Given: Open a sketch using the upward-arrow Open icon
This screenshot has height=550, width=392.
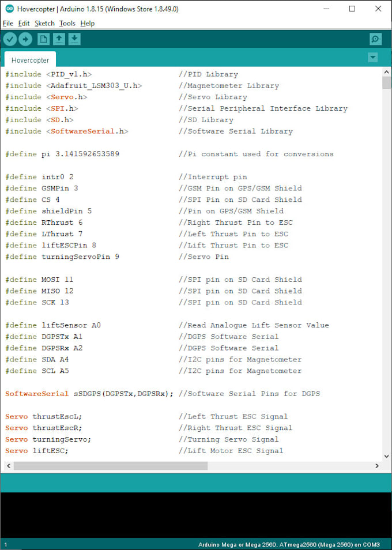Looking at the screenshot, I should [59, 39].
